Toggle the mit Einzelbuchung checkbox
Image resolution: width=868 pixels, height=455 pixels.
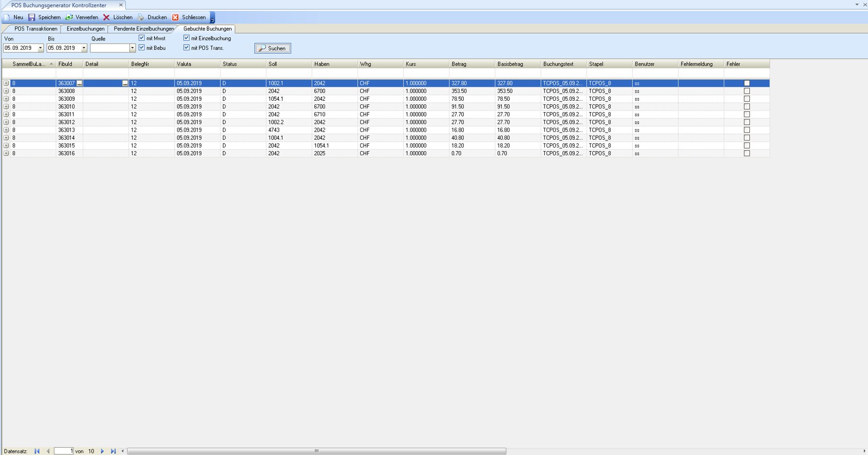(x=186, y=38)
